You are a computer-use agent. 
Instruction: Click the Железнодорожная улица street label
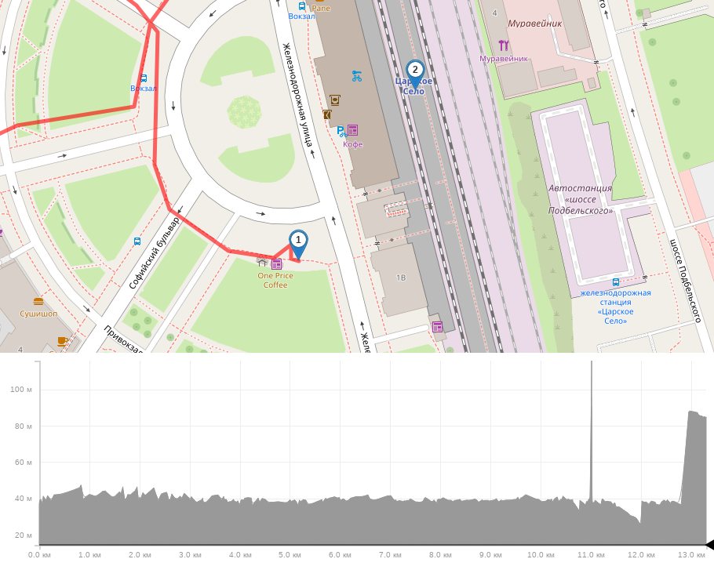click(x=298, y=94)
